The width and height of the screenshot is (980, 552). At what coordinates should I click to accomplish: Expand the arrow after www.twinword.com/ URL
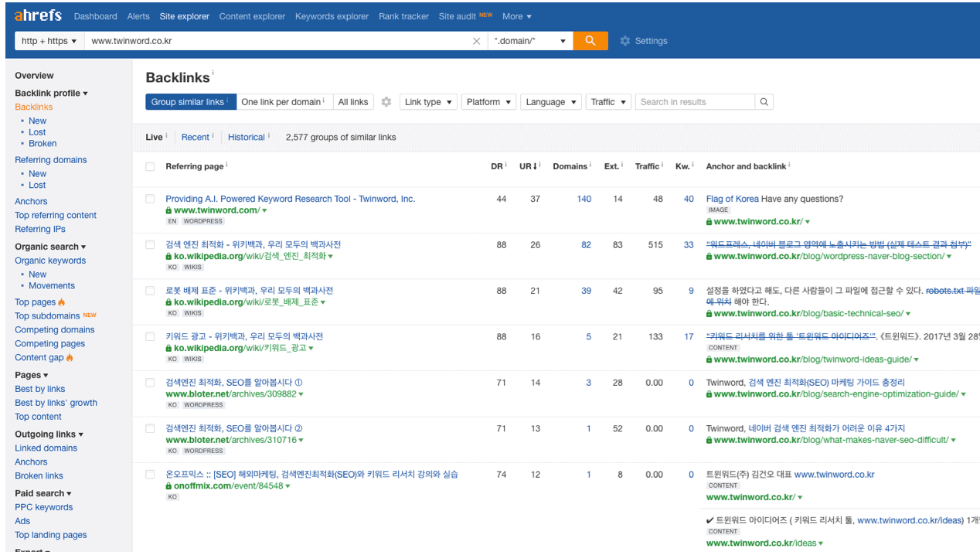[x=264, y=210]
